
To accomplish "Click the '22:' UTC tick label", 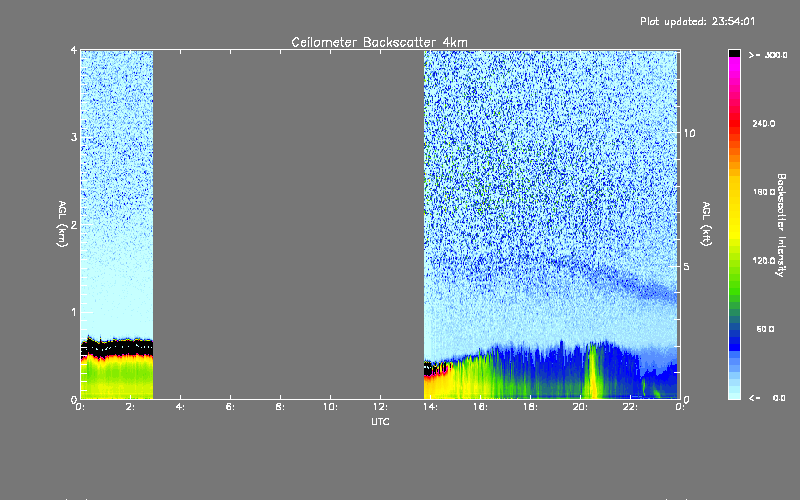I will [x=631, y=407].
